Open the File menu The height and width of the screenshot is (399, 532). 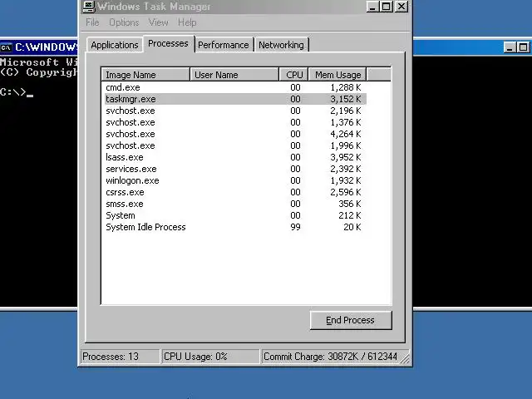click(92, 22)
